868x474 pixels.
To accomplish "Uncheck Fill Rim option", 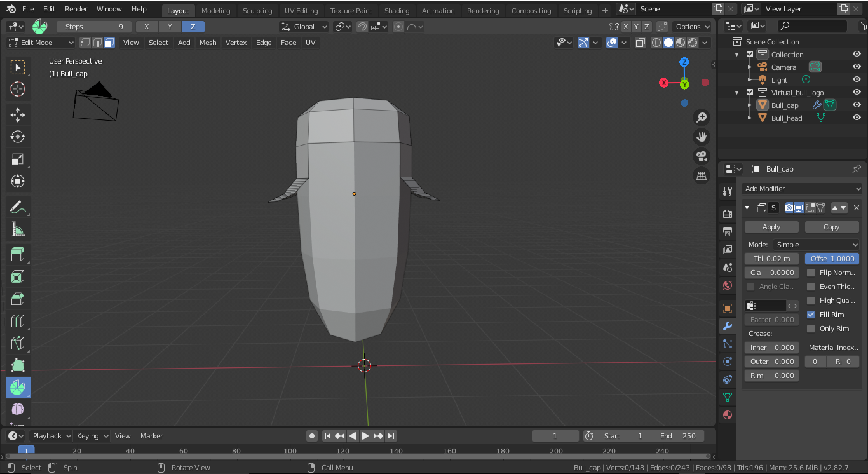I will [x=811, y=315].
